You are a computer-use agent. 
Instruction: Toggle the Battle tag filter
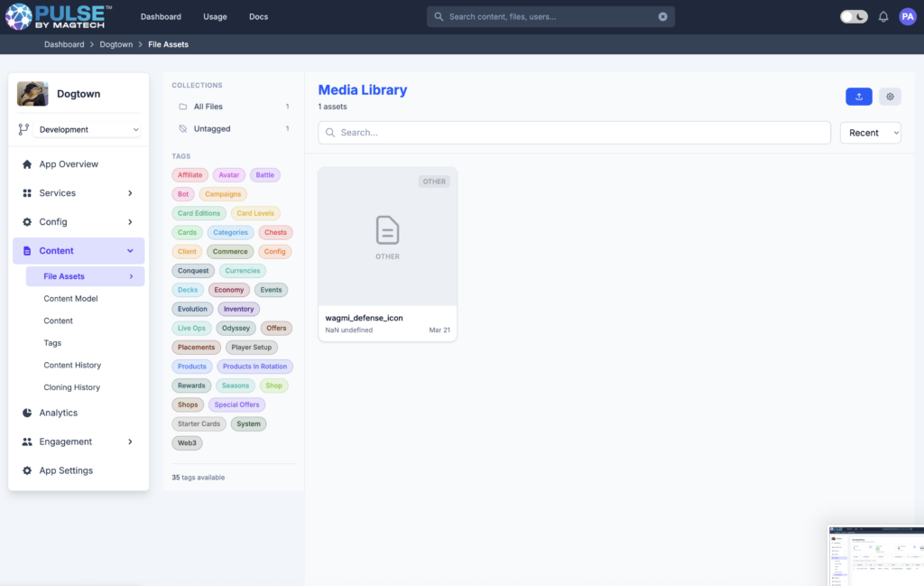[264, 175]
